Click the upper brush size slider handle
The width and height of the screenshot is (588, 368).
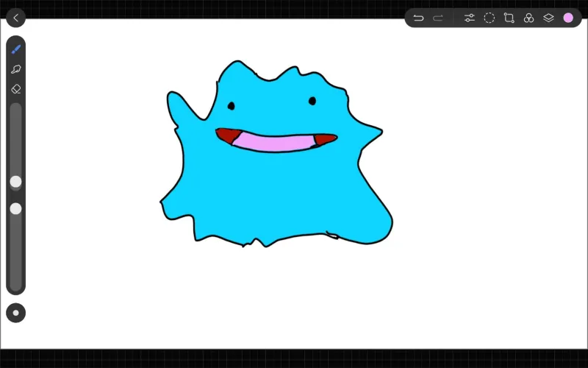coord(15,182)
